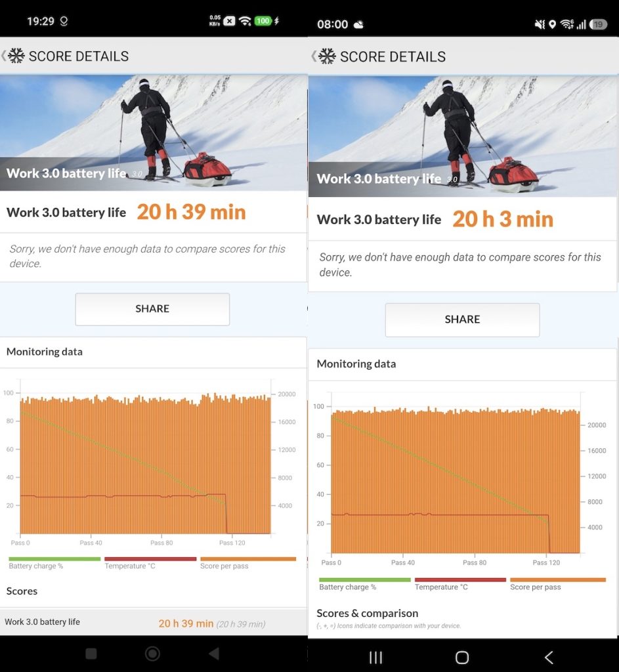This screenshot has width=619, height=672.
Task: Tap the 20 h 3 min battery life result
Action: tap(502, 219)
